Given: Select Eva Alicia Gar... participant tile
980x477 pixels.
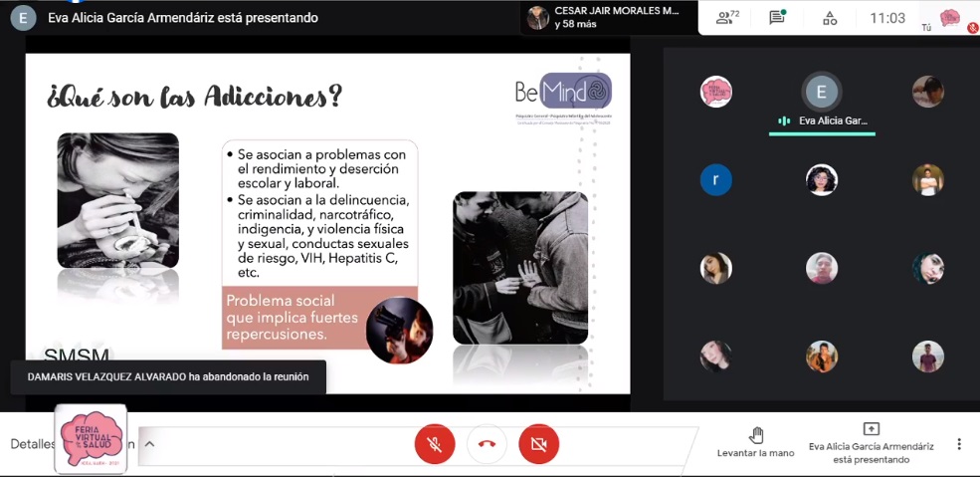Looking at the screenshot, I should coord(821,101).
